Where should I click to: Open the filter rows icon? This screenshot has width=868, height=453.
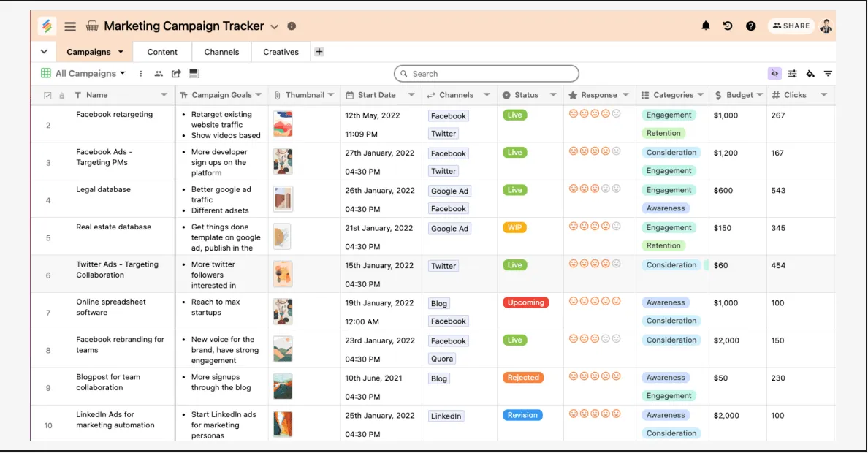[828, 74]
